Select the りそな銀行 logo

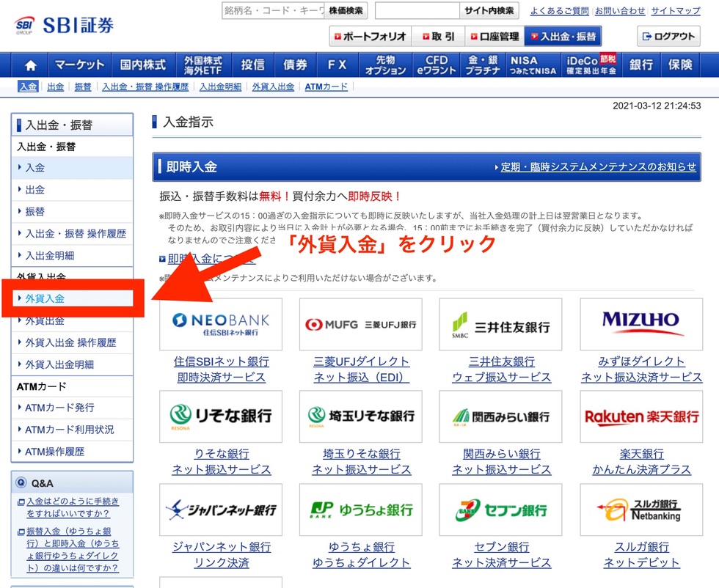click(221, 416)
